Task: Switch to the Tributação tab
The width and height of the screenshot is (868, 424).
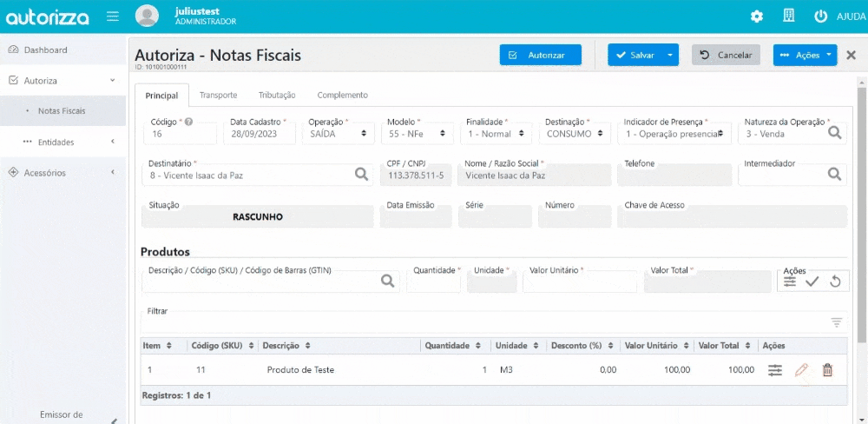Action: click(277, 95)
